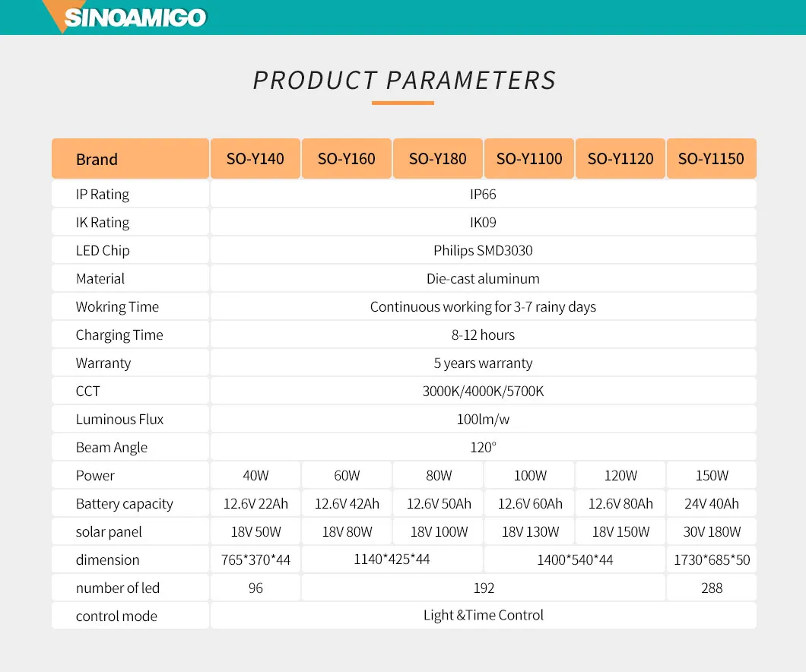
Task: Select the Brand header cell
Action: (130, 159)
